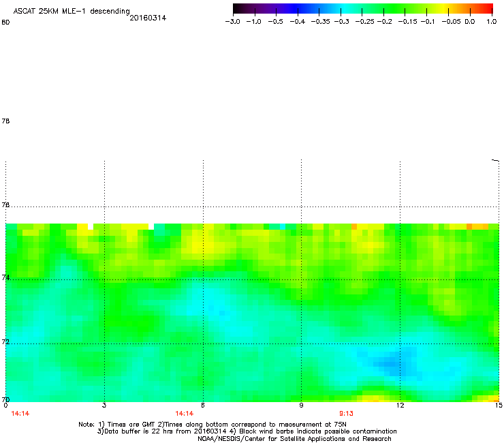Click the longitude axis label '0'
This screenshot has height=443, width=504.
pyautogui.click(x=5, y=406)
